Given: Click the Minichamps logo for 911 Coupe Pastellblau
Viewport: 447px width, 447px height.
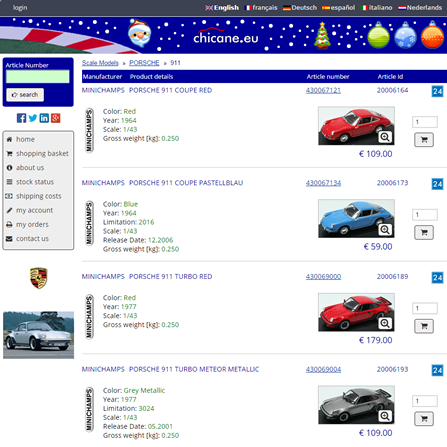Looking at the screenshot, I should pos(89,223).
